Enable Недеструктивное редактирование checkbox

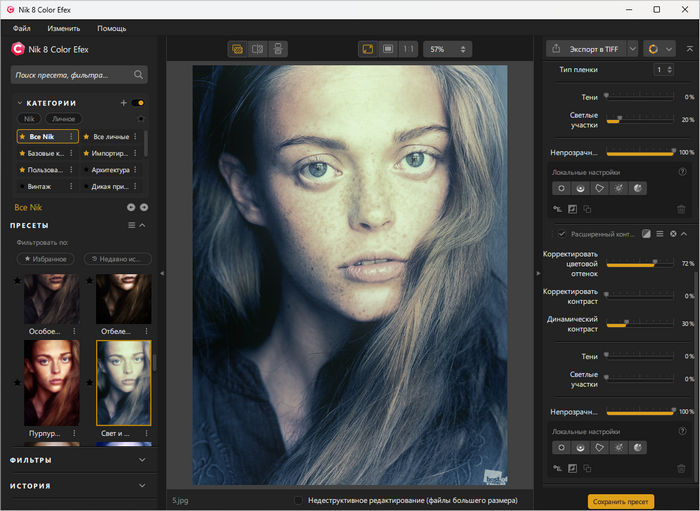tap(299, 499)
